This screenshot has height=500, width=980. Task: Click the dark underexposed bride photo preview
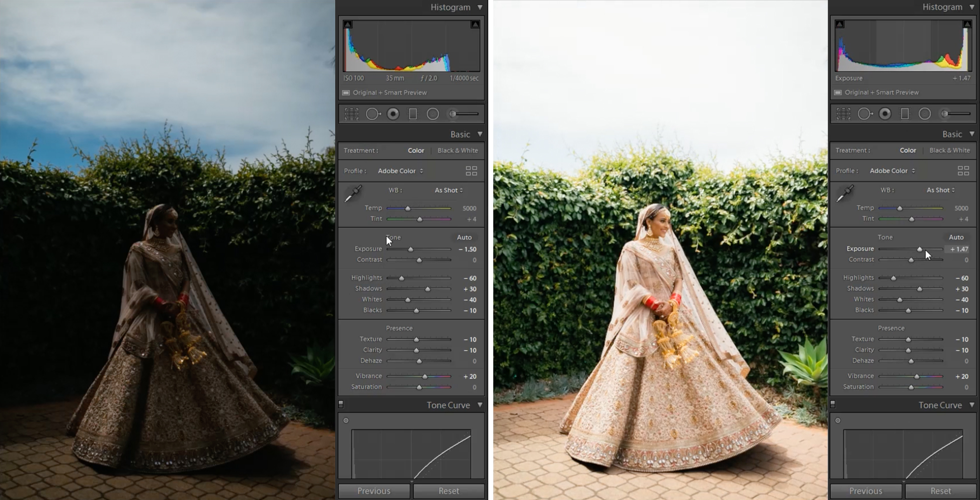click(167, 250)
